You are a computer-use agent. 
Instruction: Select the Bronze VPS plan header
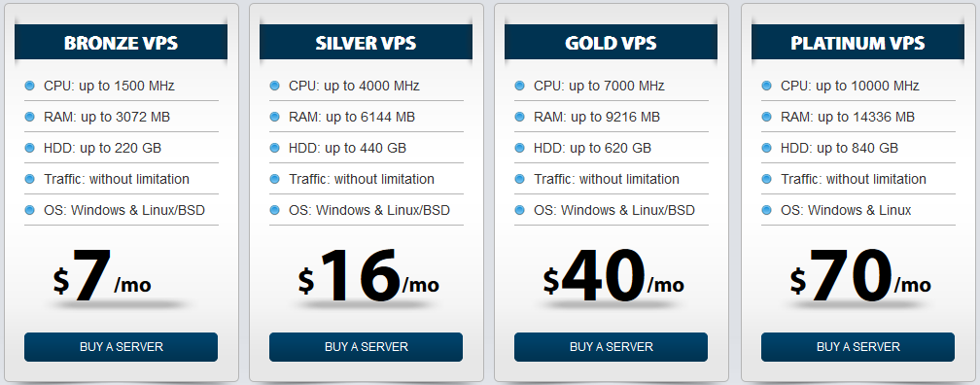[121, 43]
